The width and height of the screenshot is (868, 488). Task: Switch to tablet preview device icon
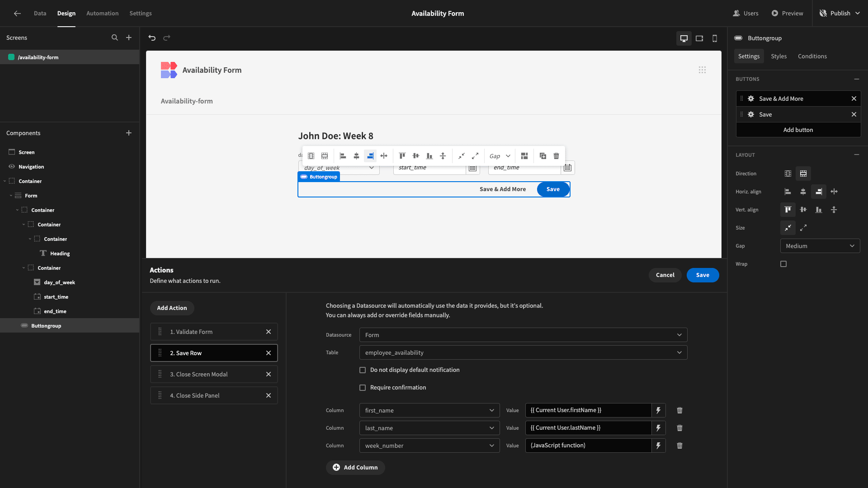699,38
